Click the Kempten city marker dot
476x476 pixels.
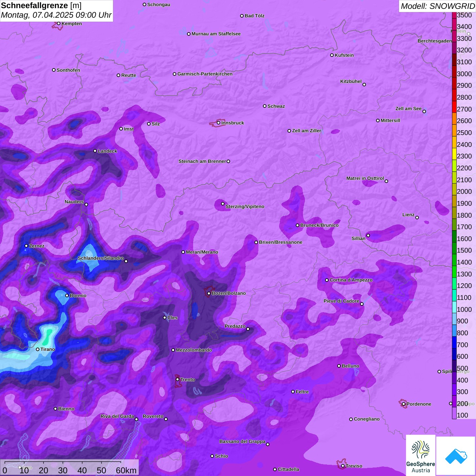(x=58, y=23)
